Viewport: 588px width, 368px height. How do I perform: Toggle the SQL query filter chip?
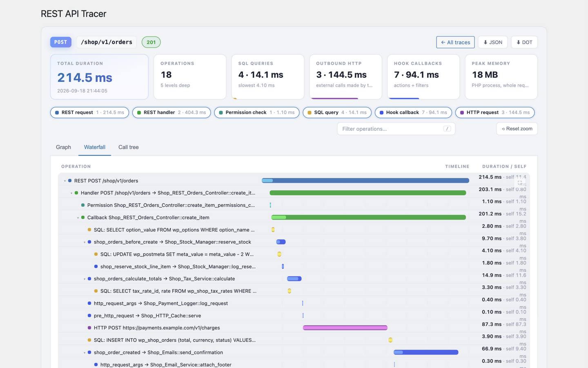click(x=337, y=112)
